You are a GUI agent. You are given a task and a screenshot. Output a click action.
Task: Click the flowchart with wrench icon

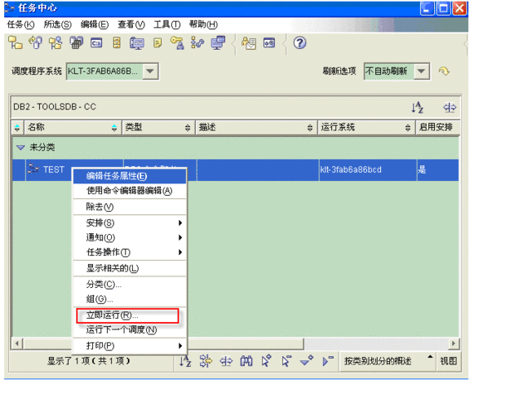pyautogui.click(x=198, y=43)
